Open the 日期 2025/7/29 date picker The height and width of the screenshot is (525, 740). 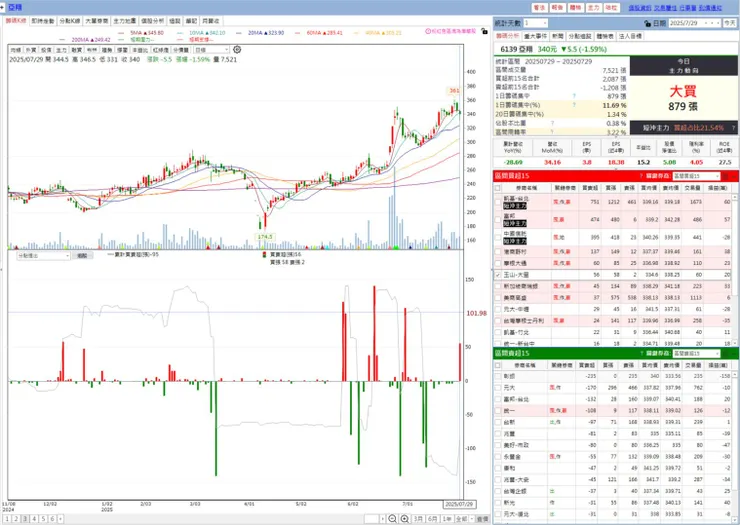tap(694, 23)
